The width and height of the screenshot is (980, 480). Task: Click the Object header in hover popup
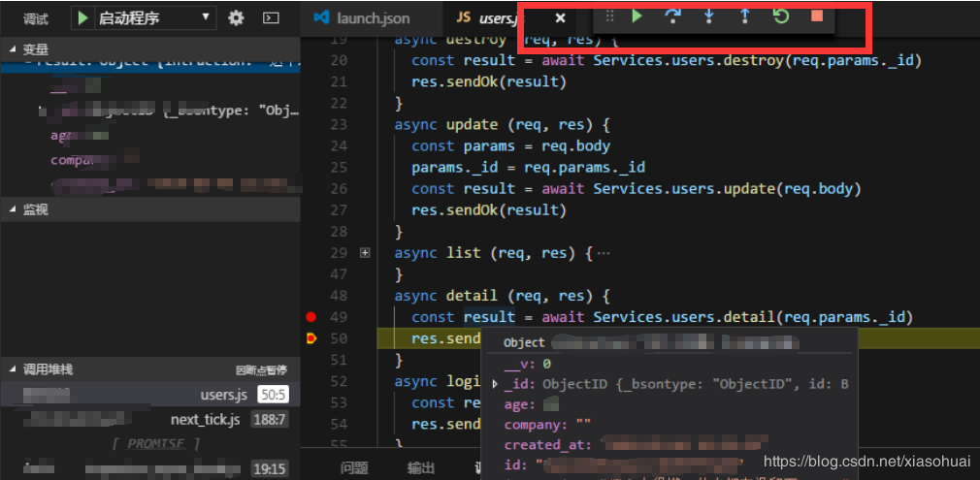[524, 342]
